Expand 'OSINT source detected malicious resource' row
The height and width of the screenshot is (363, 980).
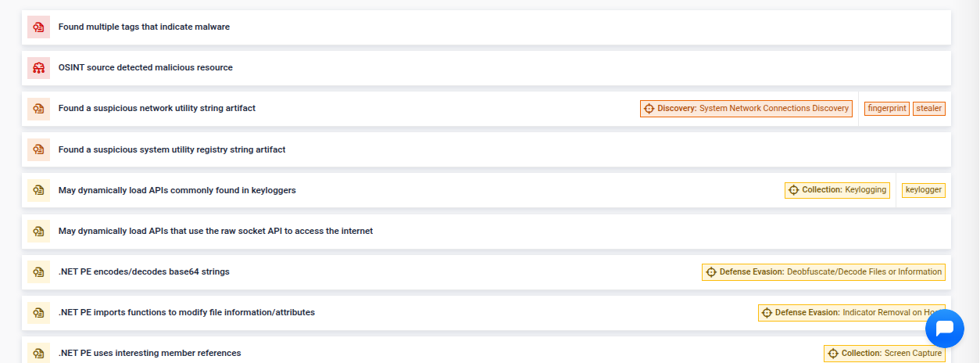[x=145, y=68]
